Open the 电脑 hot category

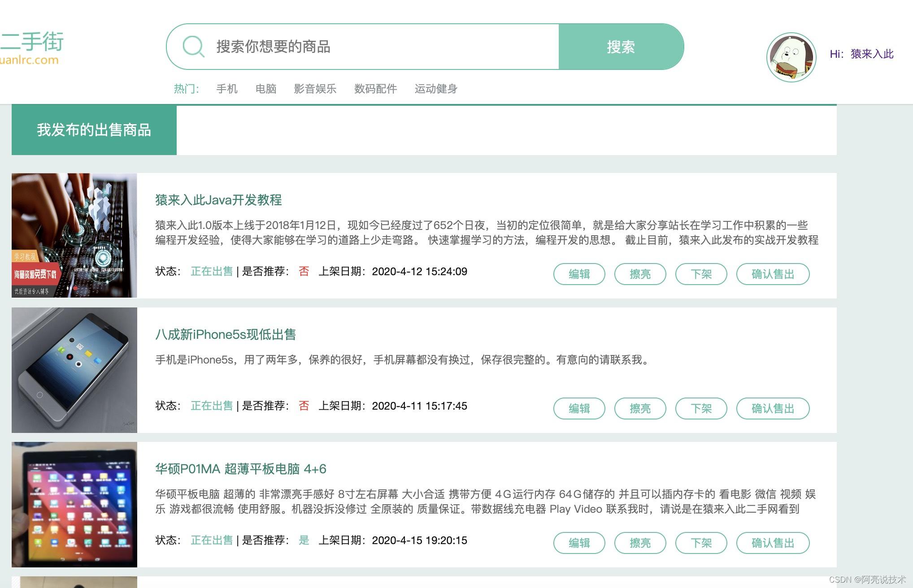pos(266,89)
